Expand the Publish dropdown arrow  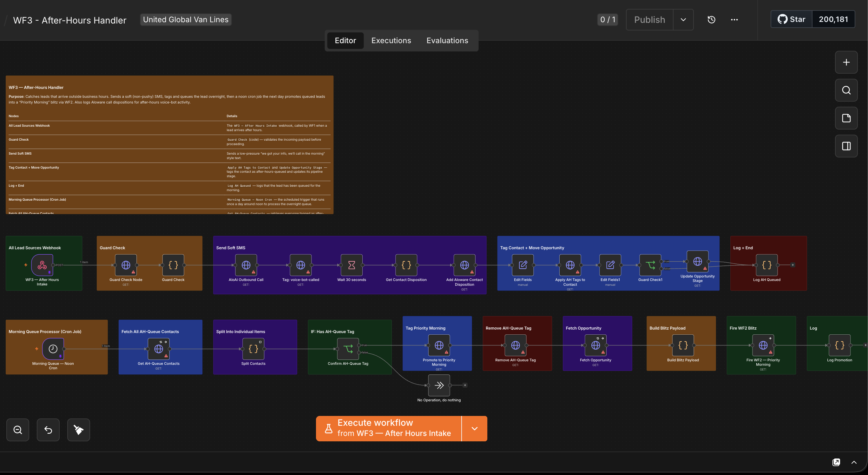pos(683,20)
